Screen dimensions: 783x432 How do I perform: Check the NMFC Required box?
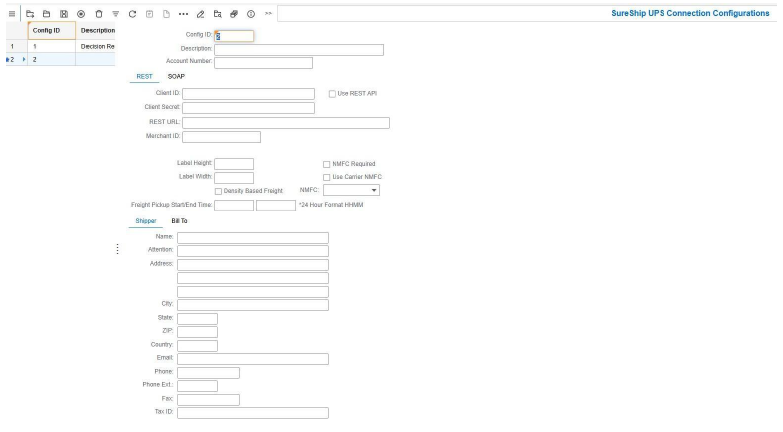[x=326, y=164]
